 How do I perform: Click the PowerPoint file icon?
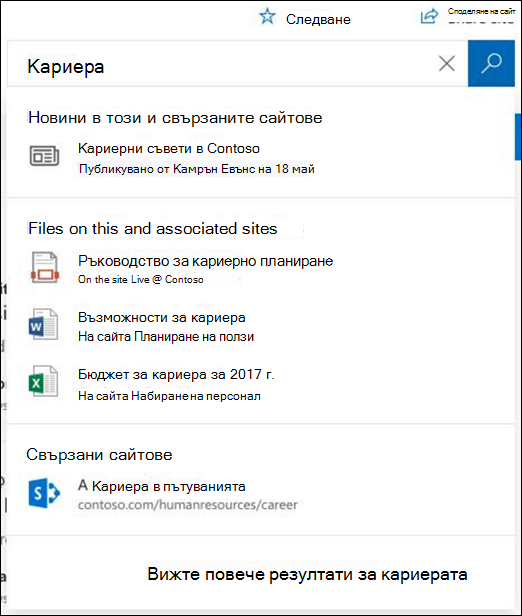tap(44, 268)
